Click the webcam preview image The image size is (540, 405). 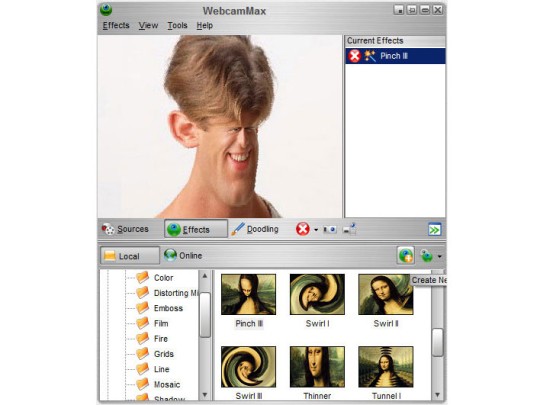(220, 126)
